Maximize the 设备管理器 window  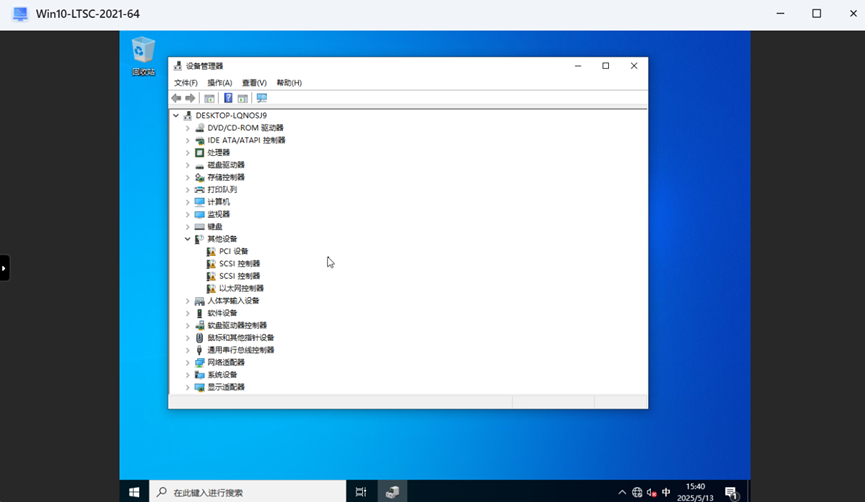tap(606, 66)
